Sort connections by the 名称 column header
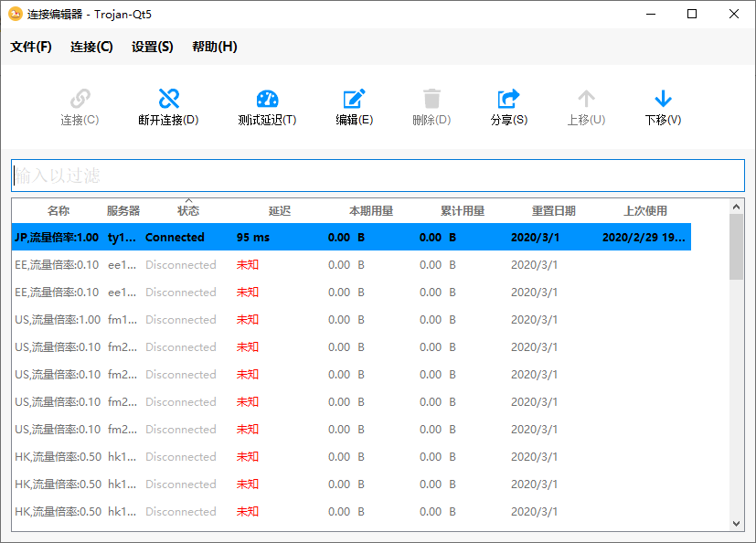756x543 pixels. [x=59, y=210]
